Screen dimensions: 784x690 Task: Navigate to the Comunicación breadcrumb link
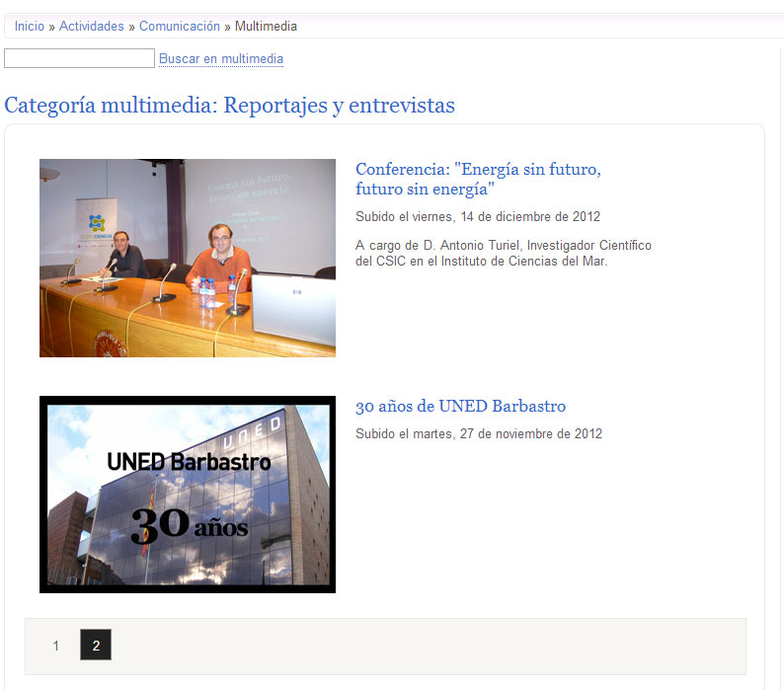pyautogui.click(x=180, y=26)
